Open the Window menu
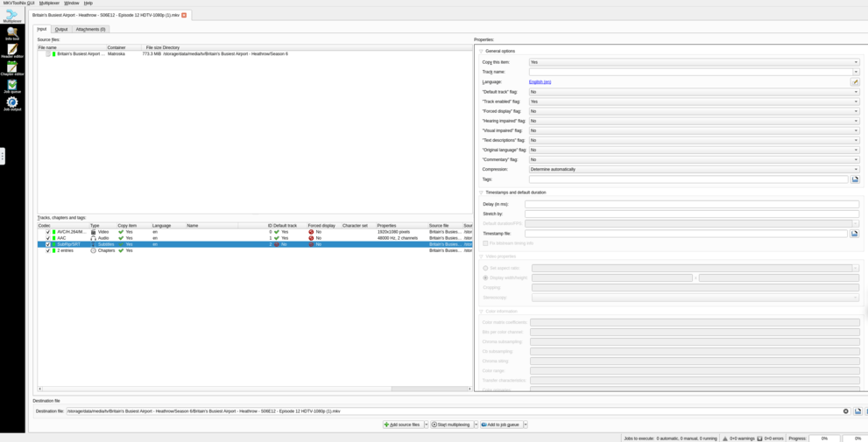This screenshot has width=868, height=442. click(72, 3)
